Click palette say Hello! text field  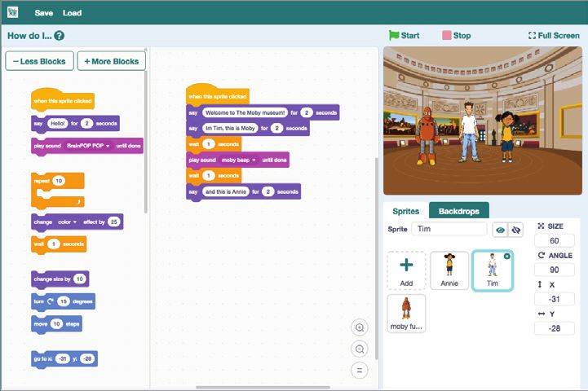(x=57, y=124)
